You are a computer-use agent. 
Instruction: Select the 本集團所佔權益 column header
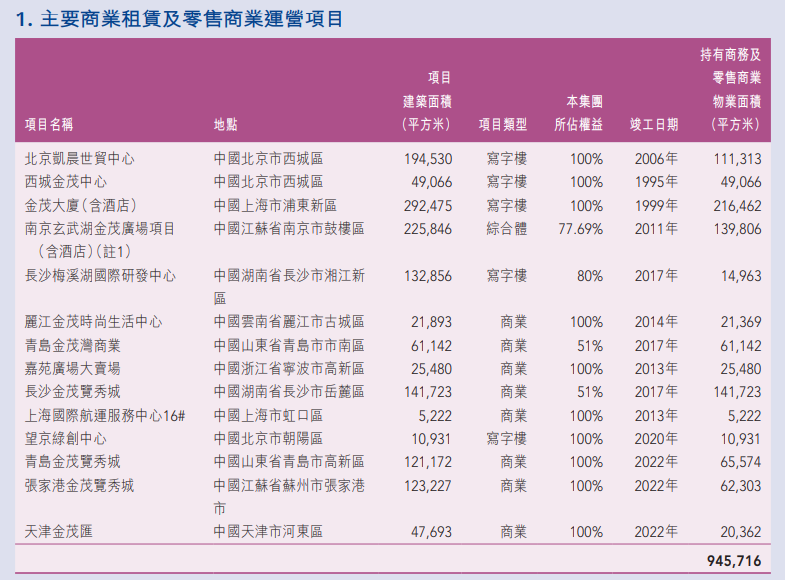coord(579,113)
